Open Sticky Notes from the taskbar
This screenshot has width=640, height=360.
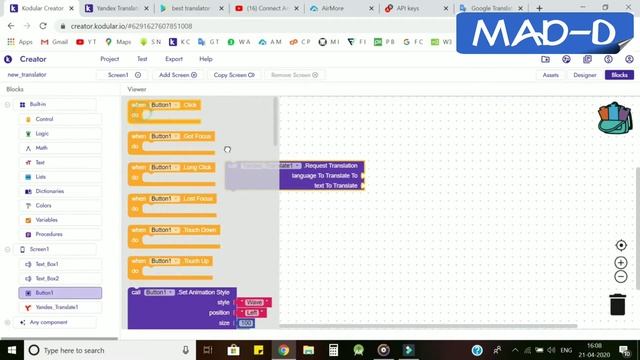pyautogui.click(x=258, y=350)
